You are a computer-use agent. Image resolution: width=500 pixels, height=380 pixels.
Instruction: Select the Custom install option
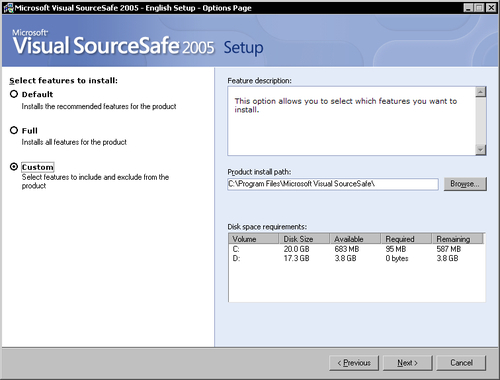point(14,167)
